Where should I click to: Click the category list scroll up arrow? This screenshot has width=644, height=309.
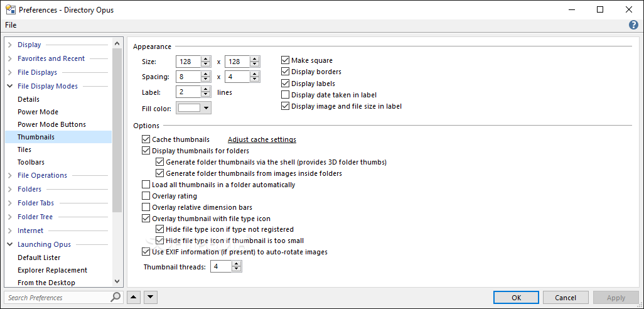point(117,43)
